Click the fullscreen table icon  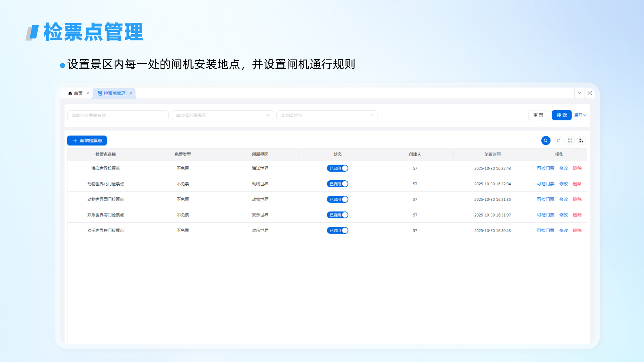[570, 141]
